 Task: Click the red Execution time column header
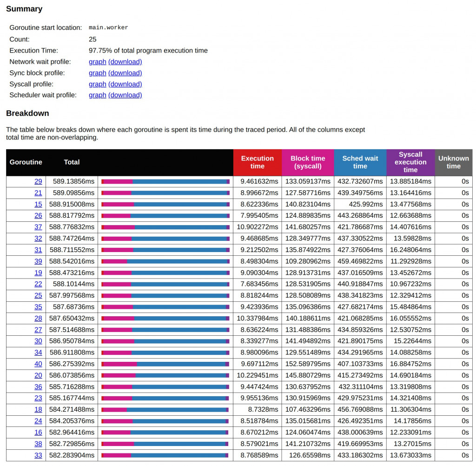tap(257, 162)
